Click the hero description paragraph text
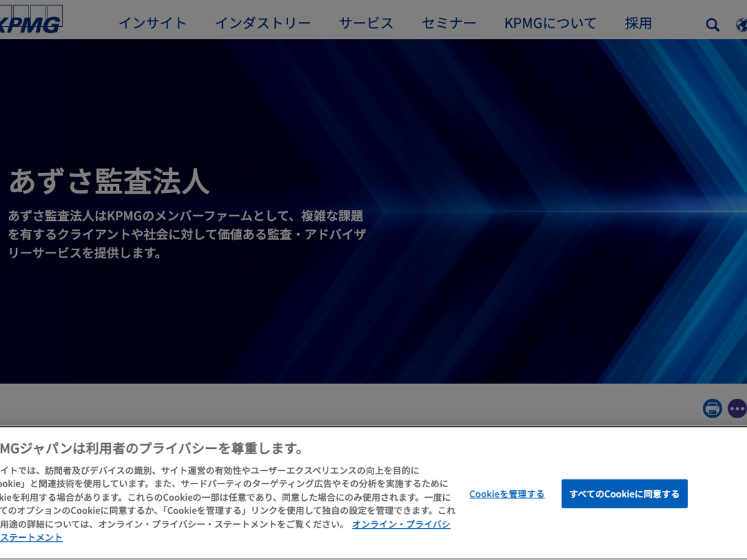 (x=187, y=235)
